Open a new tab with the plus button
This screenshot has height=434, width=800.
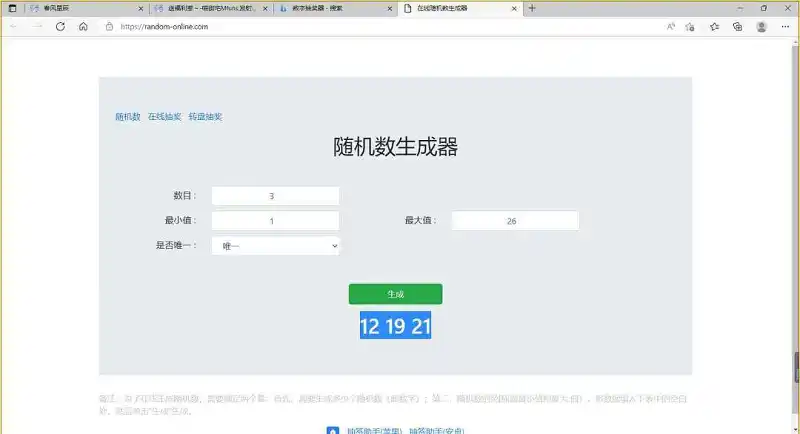pyautogui.click(x=532, y=8)
